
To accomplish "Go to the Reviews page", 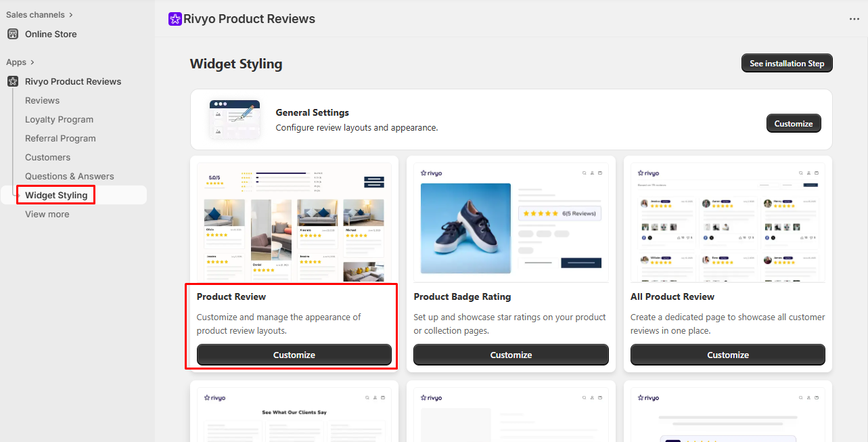I will coord(42,100).
